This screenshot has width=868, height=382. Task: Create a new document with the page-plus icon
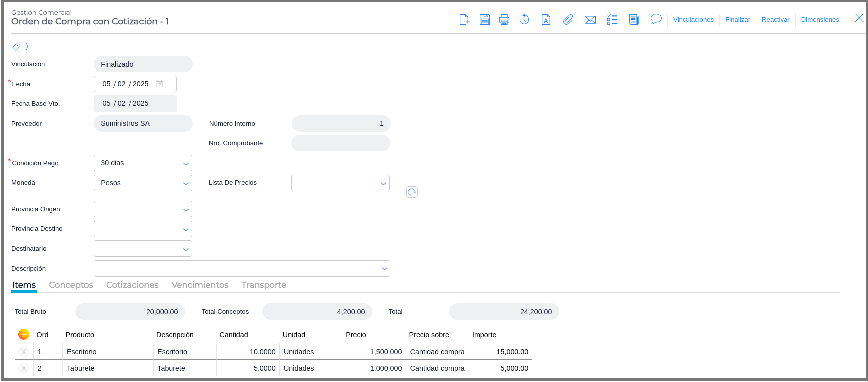pos(464,20)
